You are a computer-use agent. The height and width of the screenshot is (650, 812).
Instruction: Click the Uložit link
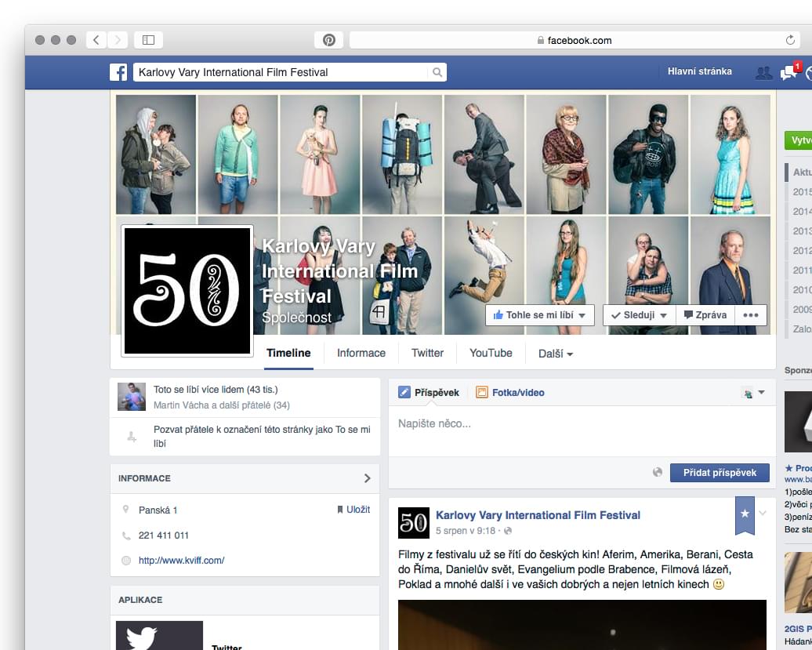tap(358, 510)
